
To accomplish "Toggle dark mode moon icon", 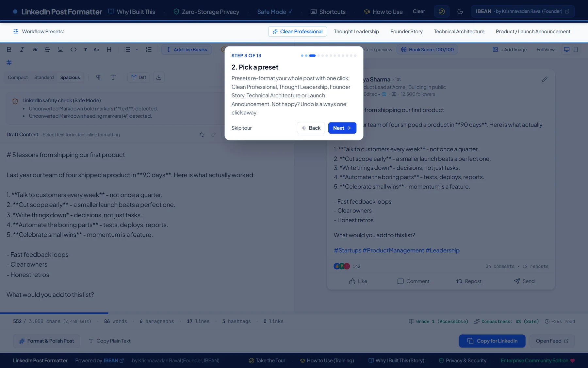I will tap(460, 11).
